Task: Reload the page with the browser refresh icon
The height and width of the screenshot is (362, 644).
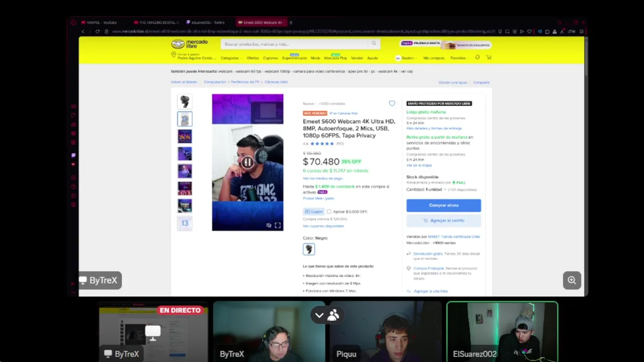Action: [97, 31]
